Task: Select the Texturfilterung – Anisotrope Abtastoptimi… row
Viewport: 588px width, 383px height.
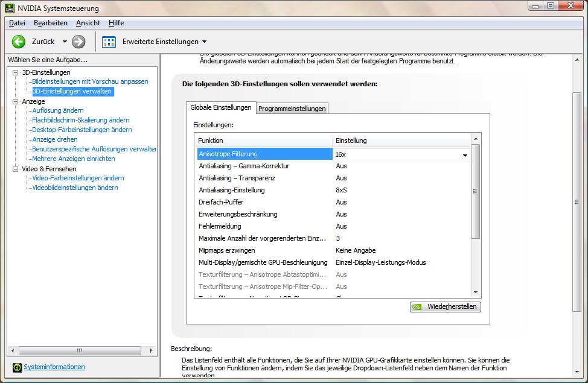Action: coord(333,274)
